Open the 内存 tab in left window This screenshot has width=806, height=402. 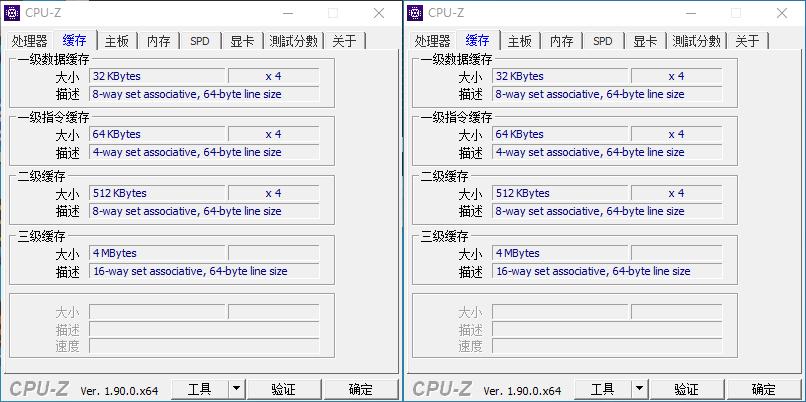tap(158, 41)
